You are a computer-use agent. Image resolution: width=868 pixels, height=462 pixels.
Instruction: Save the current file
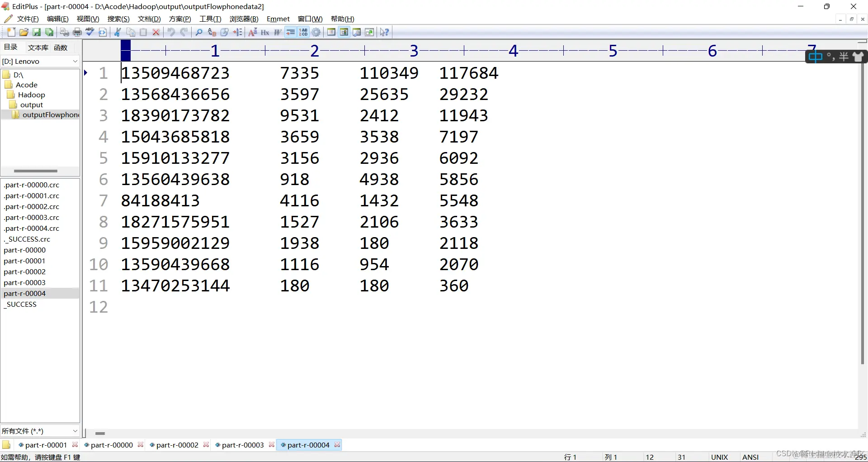(x=37, y=32)
